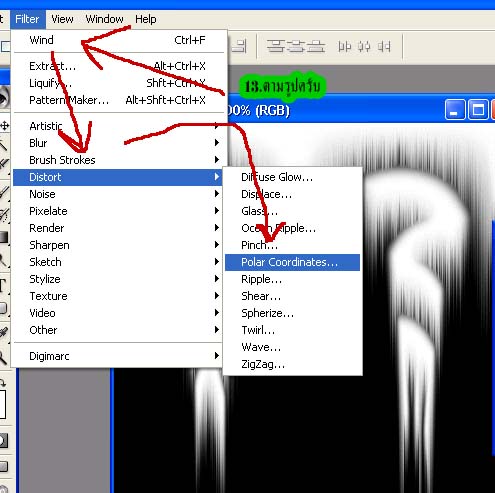Click the align bottom edges icon
This screenshot has height=493, width=495.
coord(316,46)
